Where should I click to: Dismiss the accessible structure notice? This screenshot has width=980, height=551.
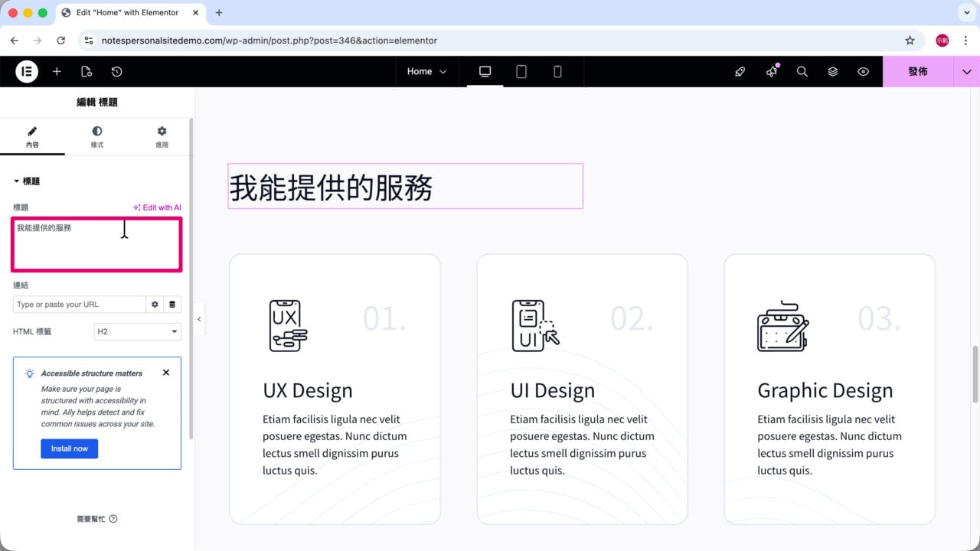166,373
